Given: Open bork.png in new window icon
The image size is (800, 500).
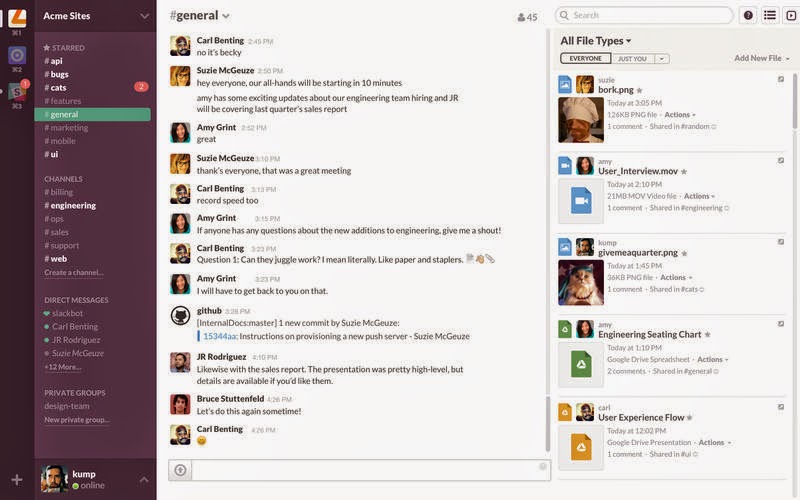Looking at the screenshot, I should 781,79.
